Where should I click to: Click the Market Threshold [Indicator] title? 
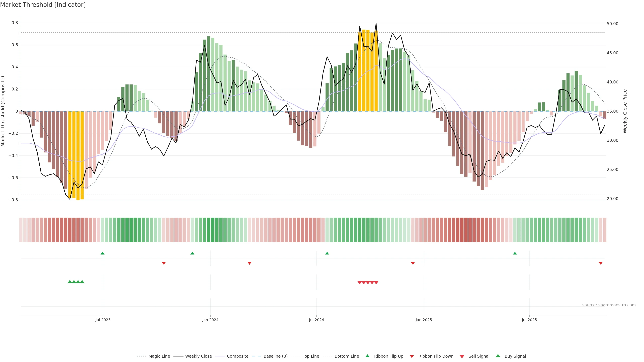point(43,5)
